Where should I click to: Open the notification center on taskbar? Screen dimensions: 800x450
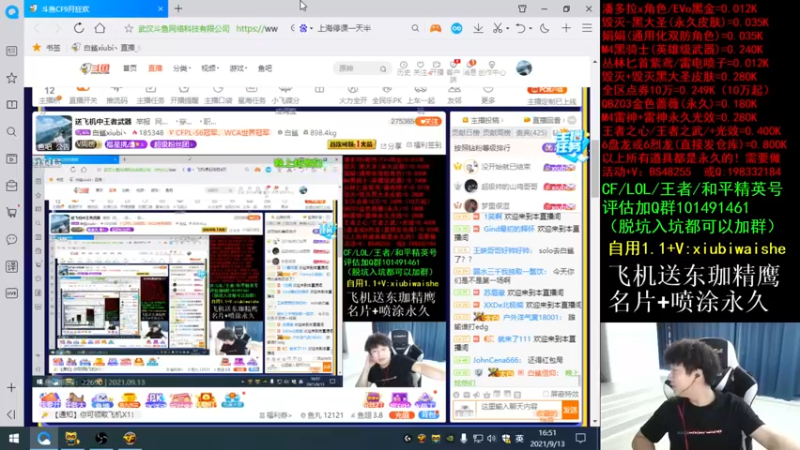coord(581,438)
